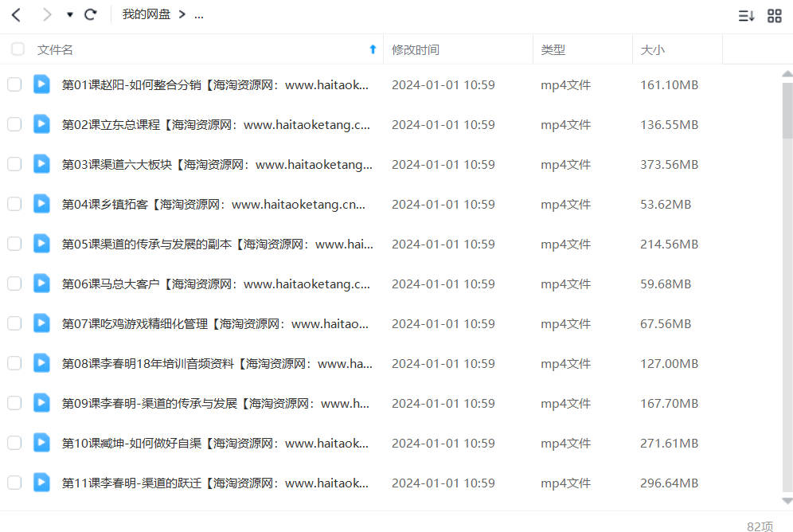The width and height of the screenshot is (793, 532).
Task: Click video icon of 第10课臧坤 file
Action: 41,443
